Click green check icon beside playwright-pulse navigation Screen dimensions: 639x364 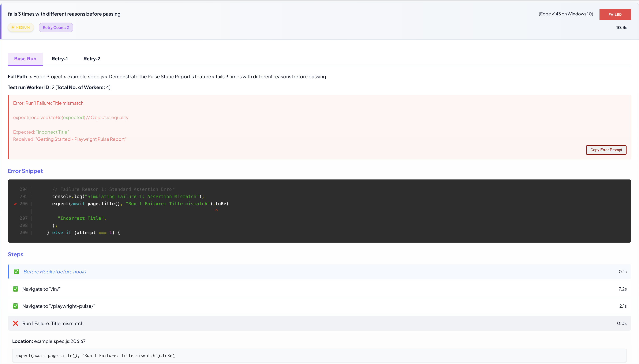click(15, 306)
